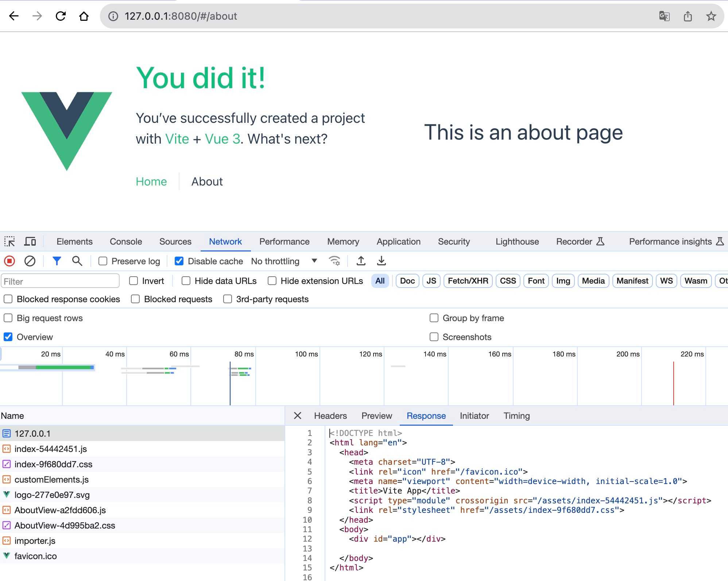
Task: Click the share page icon
Action: coord(688,16)
